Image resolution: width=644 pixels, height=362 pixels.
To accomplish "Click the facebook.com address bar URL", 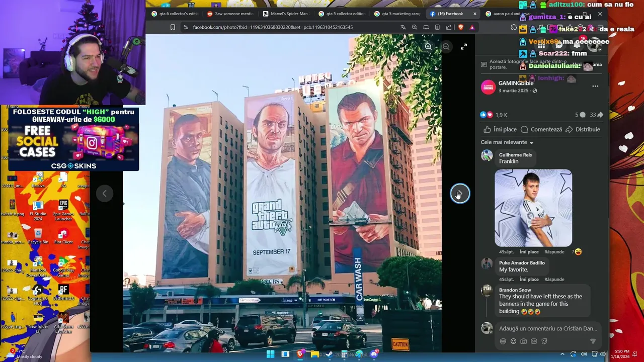I will coord(273,27).
